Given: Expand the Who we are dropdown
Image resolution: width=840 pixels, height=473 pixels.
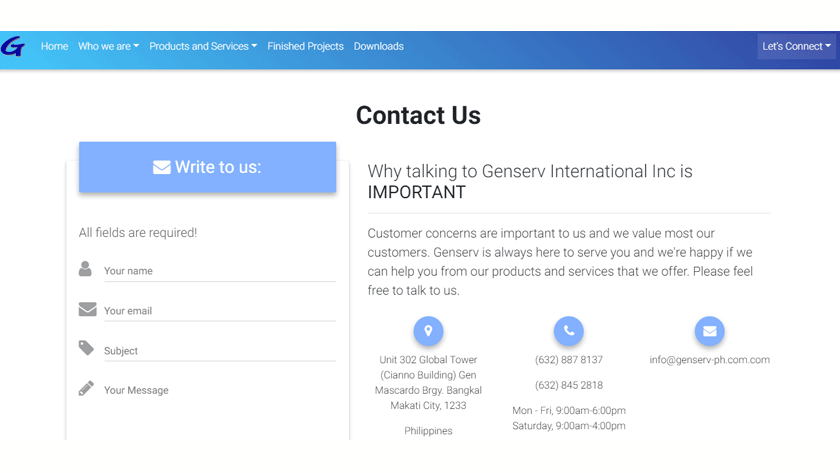Looking at the screenshot, I should [108, 46].
